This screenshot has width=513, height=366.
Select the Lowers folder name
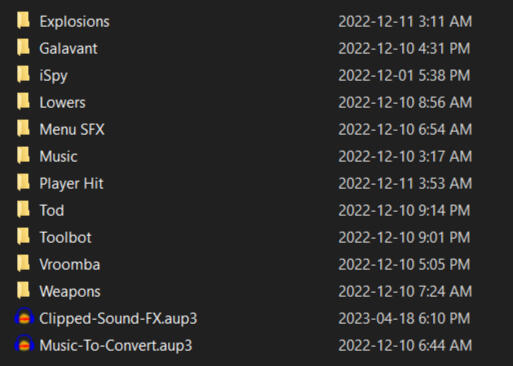[62, 102]
